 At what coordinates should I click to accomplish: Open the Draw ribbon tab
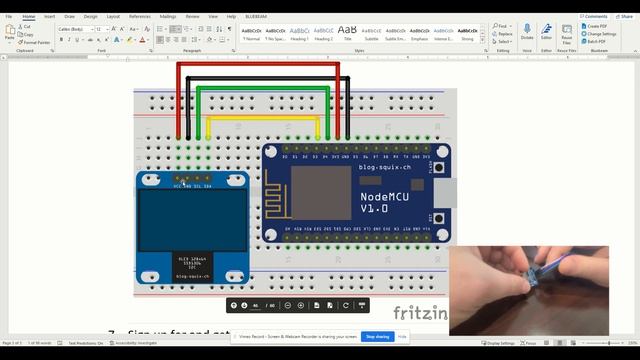point(69,17)
